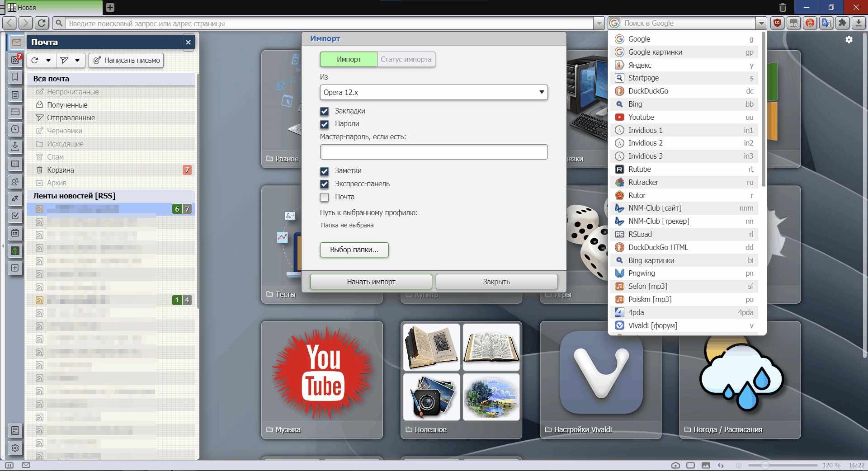Toggle the panel from the status bar
868x471 pixels.
9,465
